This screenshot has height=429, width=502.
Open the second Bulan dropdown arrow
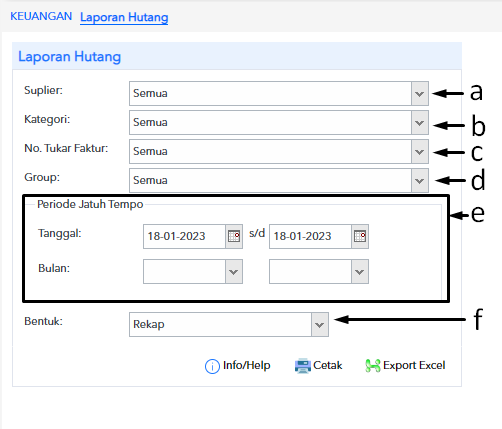[x=360, y=272]
